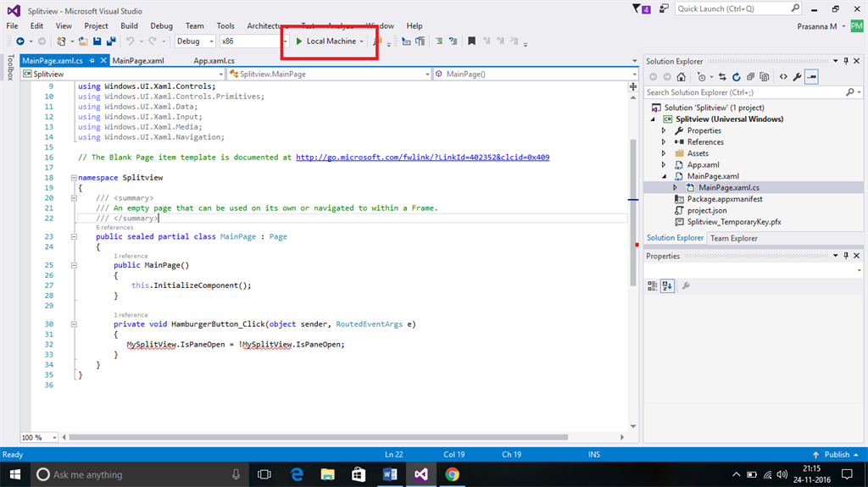Click the bookmark toolbar icon

point(471,41)
